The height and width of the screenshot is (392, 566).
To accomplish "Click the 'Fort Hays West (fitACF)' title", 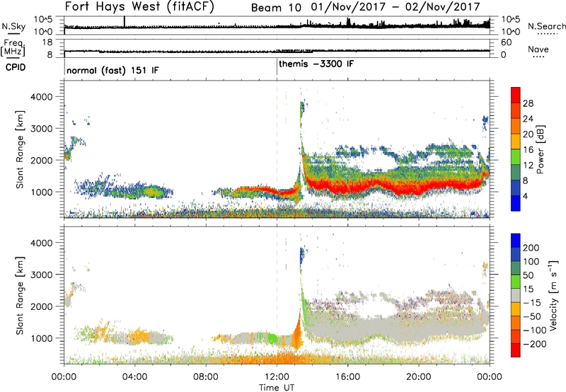I will tap(139, 6).
